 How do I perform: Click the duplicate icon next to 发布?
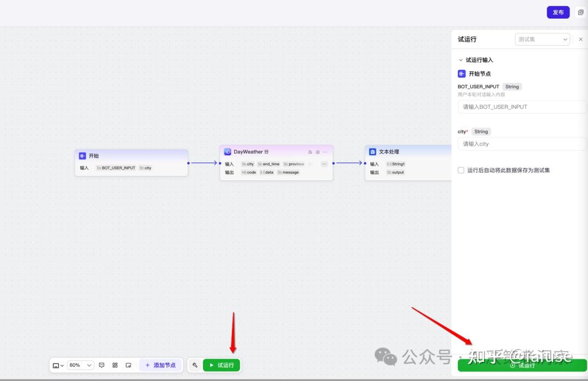coord(580,13)
